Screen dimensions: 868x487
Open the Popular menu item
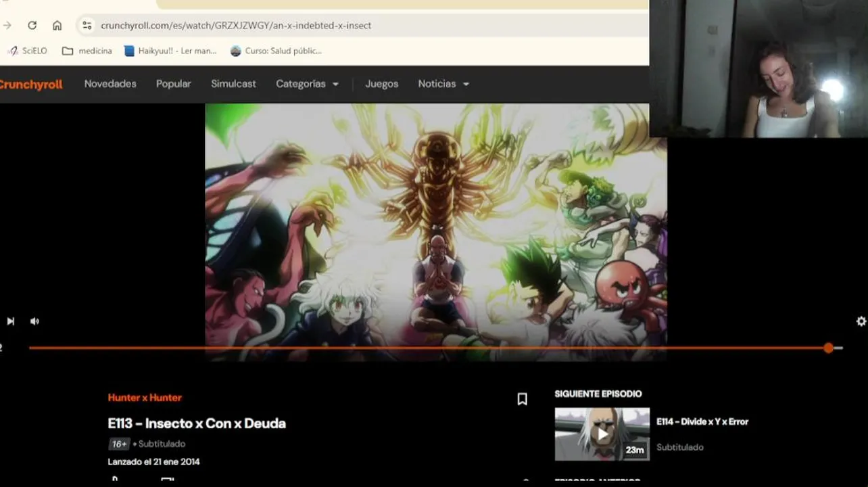(x=174, y=84)
